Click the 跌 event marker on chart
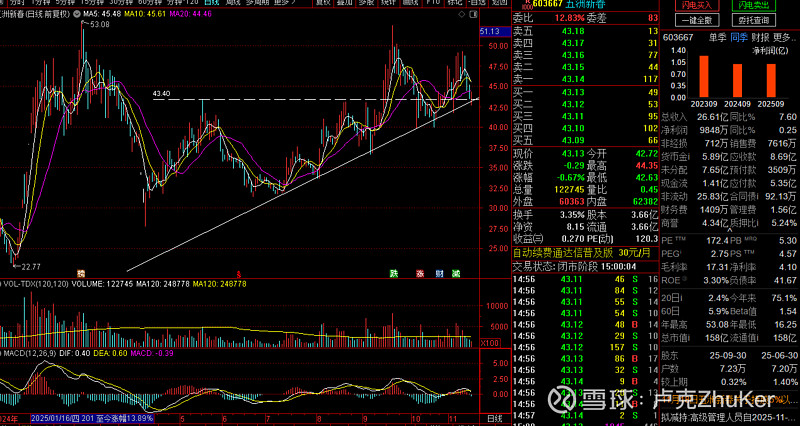The height and width of the screenshot is (426, 800). (393, 273)
